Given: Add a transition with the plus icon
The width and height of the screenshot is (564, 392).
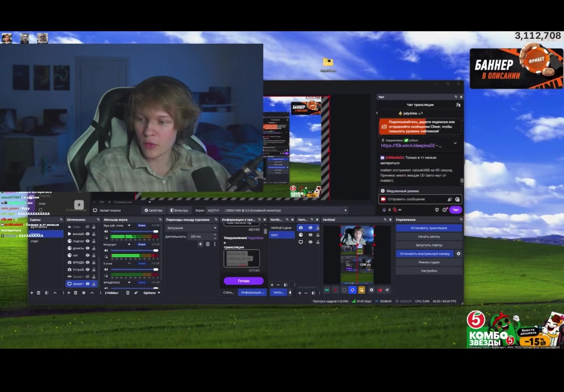Looking at the screenshot, I should coord(200,244).
